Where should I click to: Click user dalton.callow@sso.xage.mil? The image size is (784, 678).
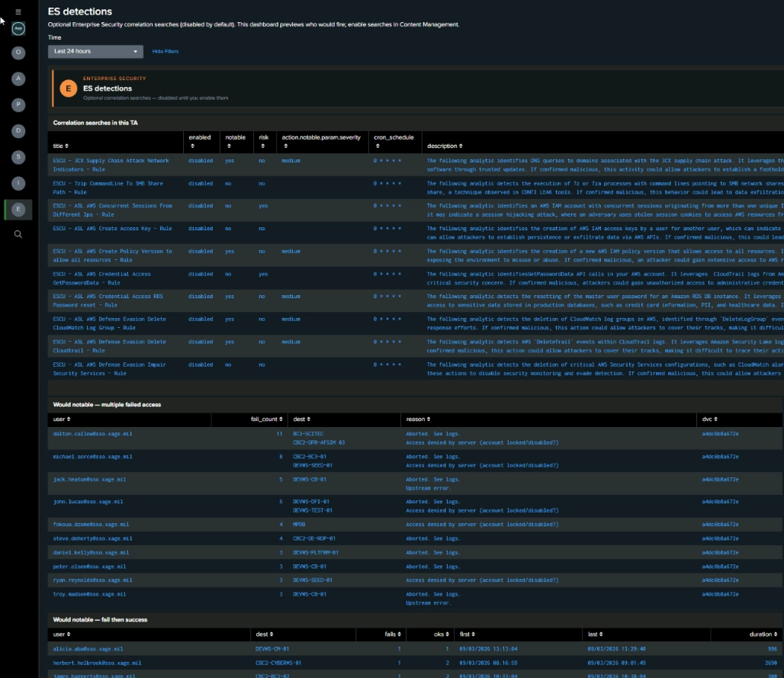pyautogui.click(x=92, y=433)
